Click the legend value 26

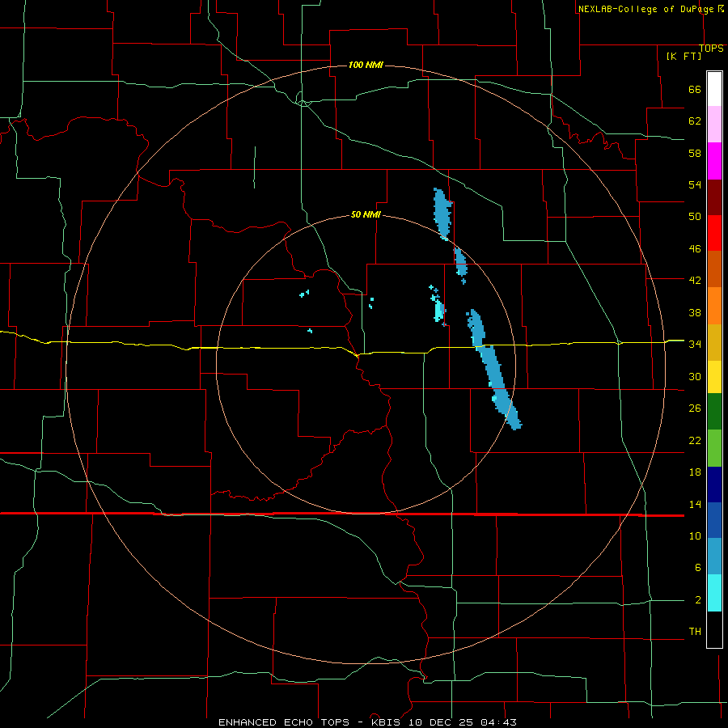point(695,408)
